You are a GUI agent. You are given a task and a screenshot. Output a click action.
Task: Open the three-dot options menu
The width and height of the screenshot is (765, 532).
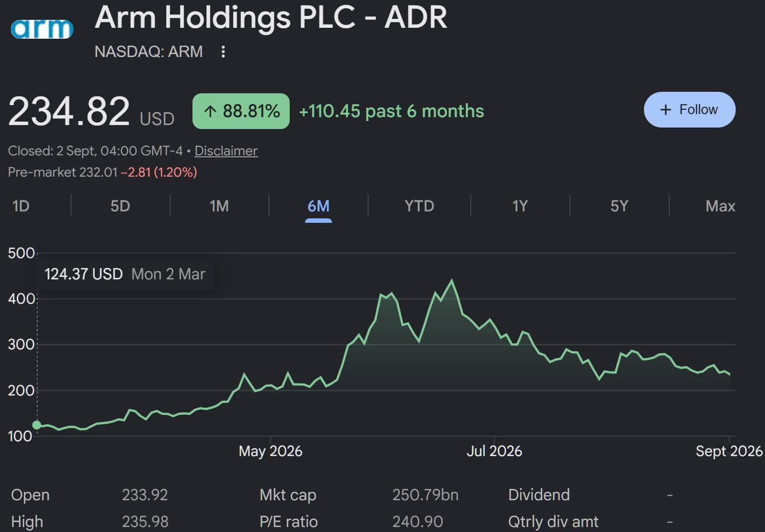(x=223, y=52)
